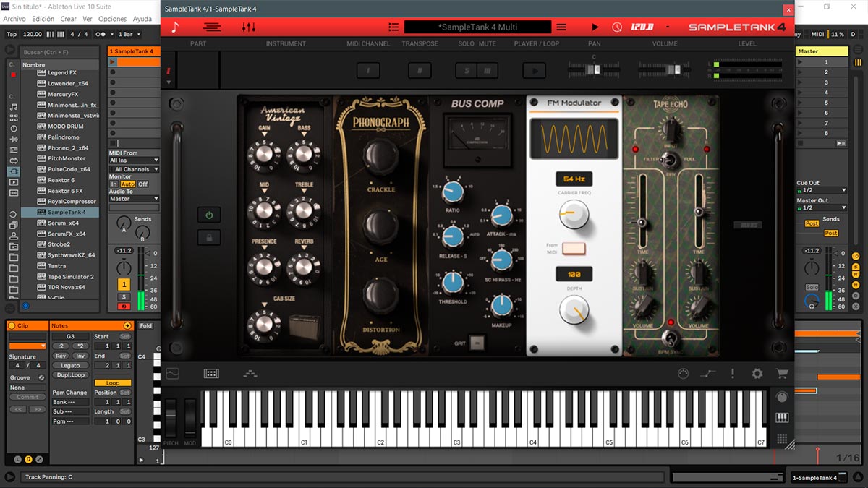Click the Legato button

click(x=70, y=366)
